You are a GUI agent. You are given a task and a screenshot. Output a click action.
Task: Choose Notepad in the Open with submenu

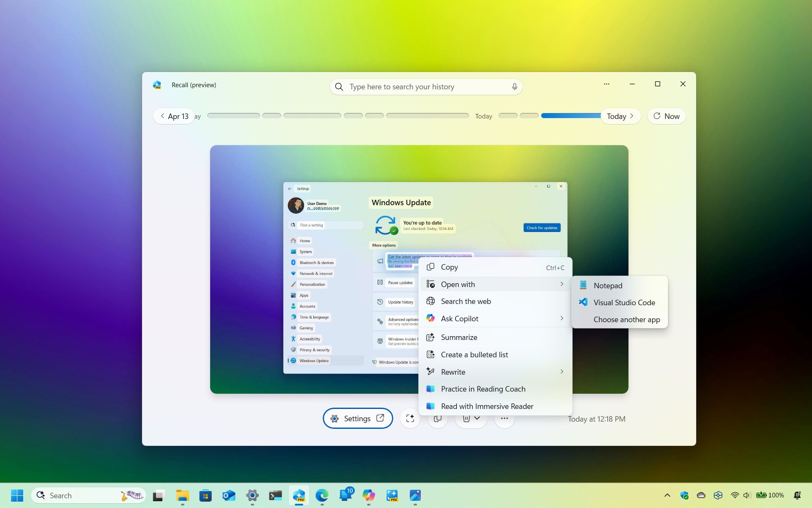[608, 285]
